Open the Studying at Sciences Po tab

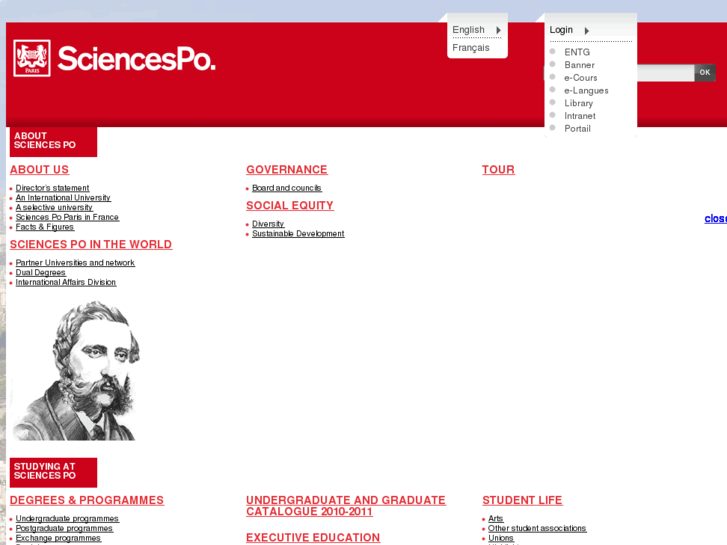[x=53, y=472]
